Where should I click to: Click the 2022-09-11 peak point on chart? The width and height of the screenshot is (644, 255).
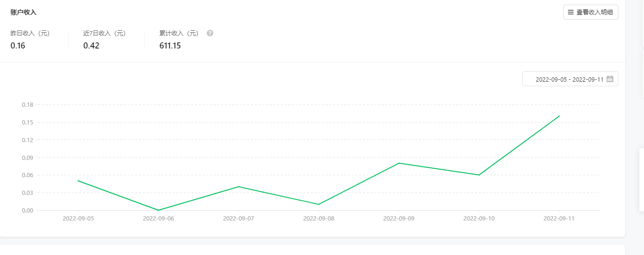(x=559, y=116)
